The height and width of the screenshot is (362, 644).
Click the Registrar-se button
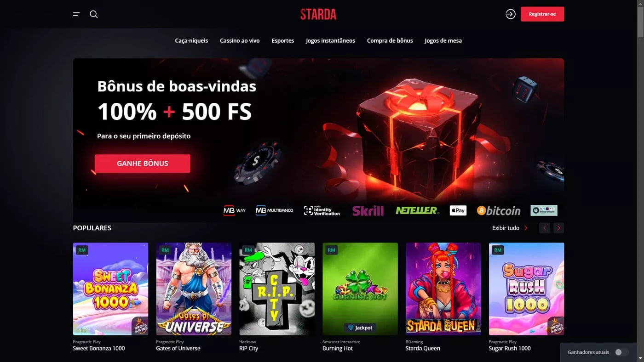click(x=542, y=14)
